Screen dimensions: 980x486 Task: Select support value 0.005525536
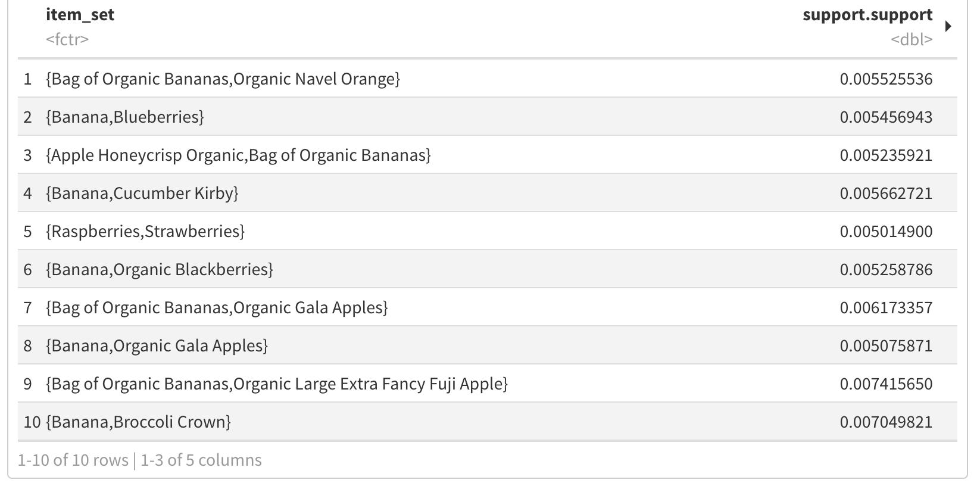886,79
